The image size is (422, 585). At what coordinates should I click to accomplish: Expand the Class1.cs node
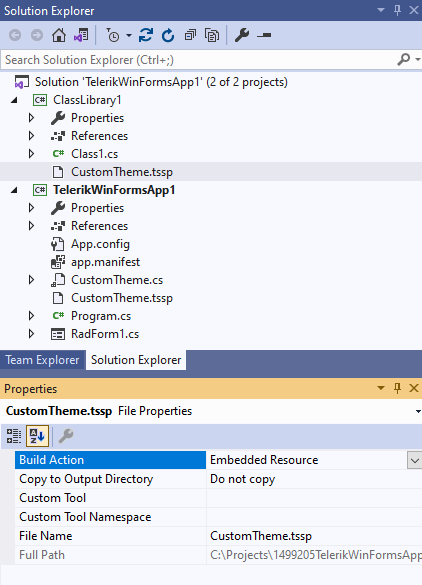(x=31, y=154)
